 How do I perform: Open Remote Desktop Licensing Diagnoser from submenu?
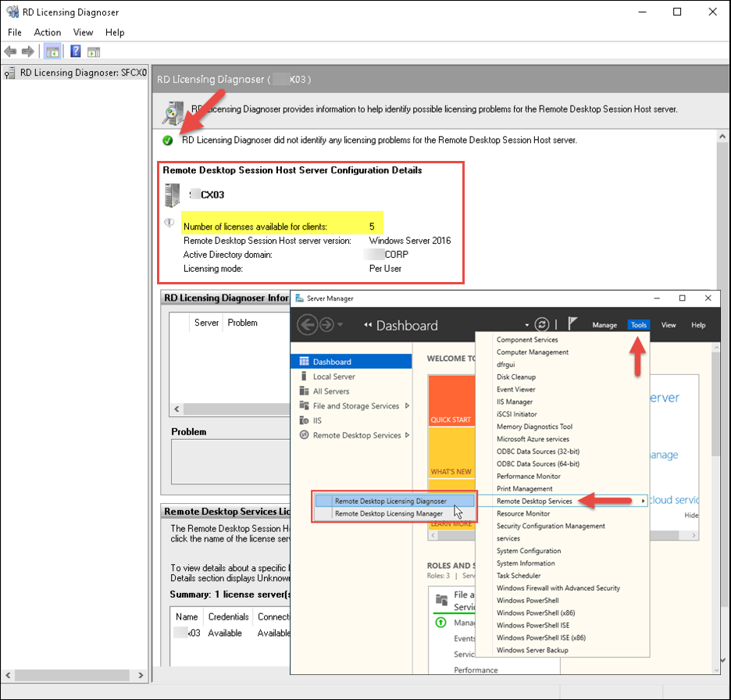[395, 501]
